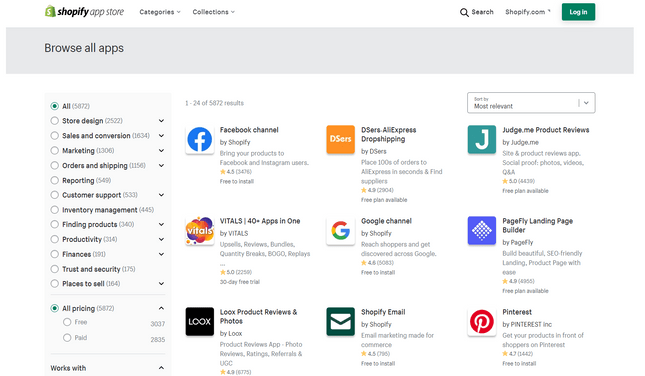Open the DSers app icon

point(341,139)
